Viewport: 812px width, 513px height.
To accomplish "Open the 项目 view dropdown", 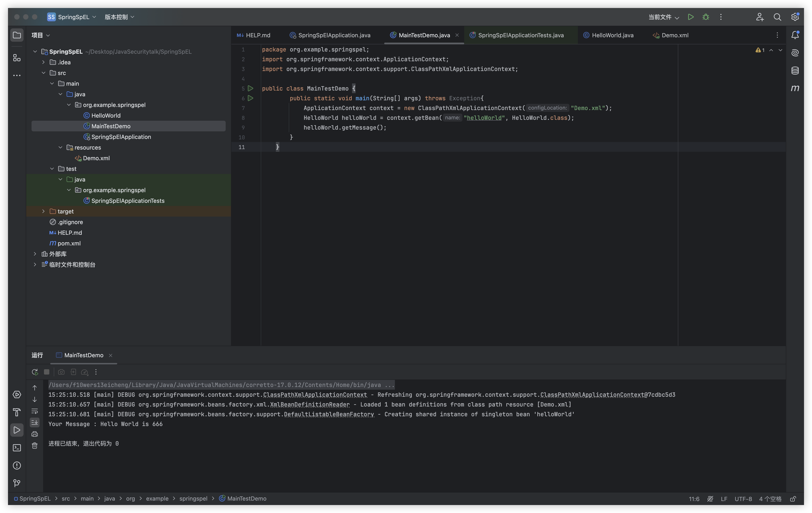I will [40, 35].
